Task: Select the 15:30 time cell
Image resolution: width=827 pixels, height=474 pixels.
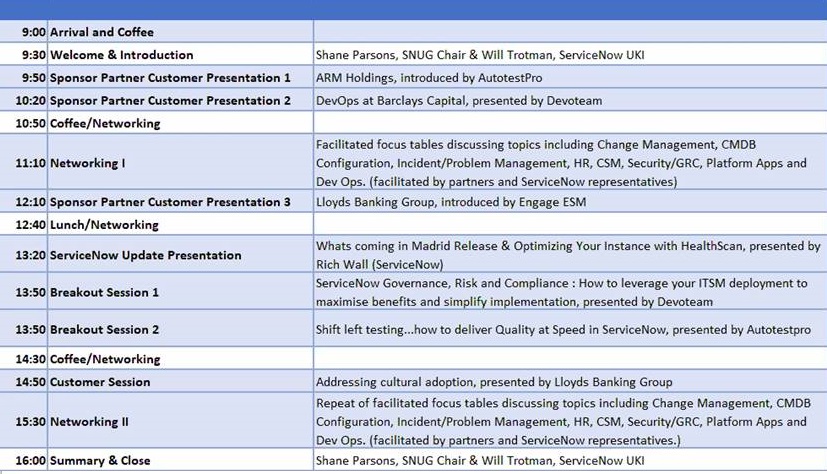Action: (24, 421)
